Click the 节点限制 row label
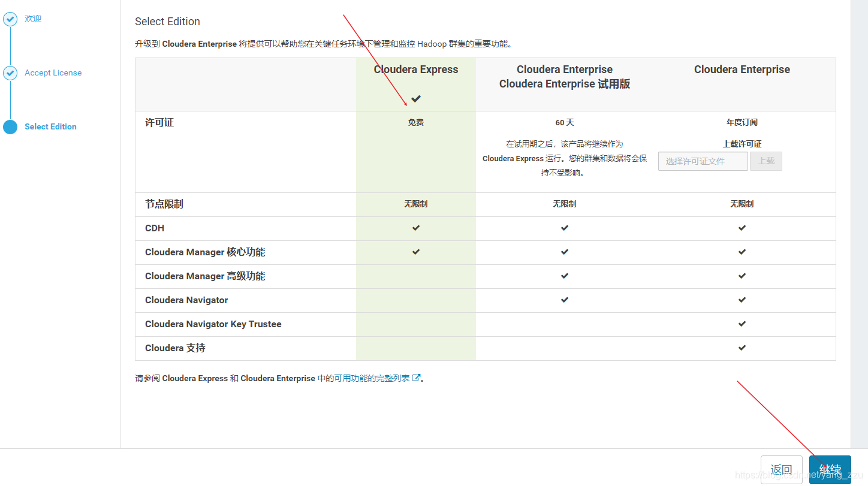Screen dimensions: 868x486 (164, 204)
